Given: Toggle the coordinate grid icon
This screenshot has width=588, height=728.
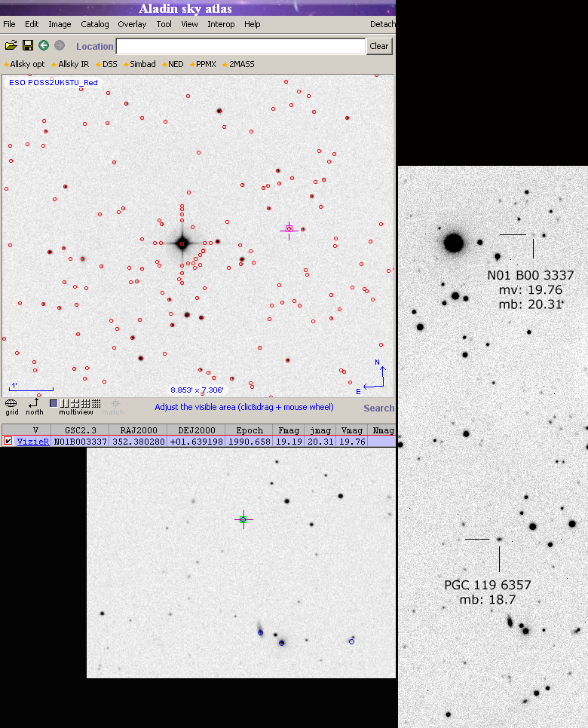Looking at the screenshot, I should 11,404.
